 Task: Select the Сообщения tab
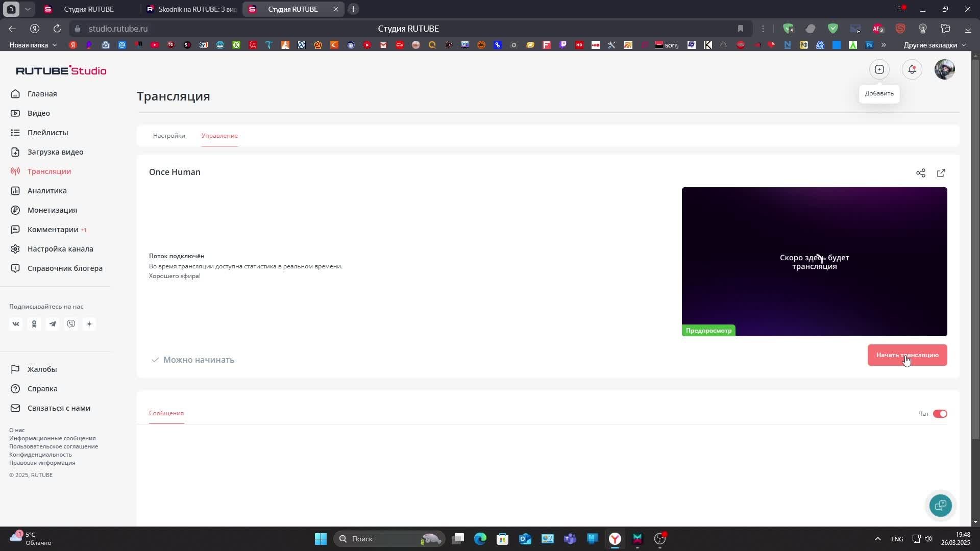click(x=166, y=413)
